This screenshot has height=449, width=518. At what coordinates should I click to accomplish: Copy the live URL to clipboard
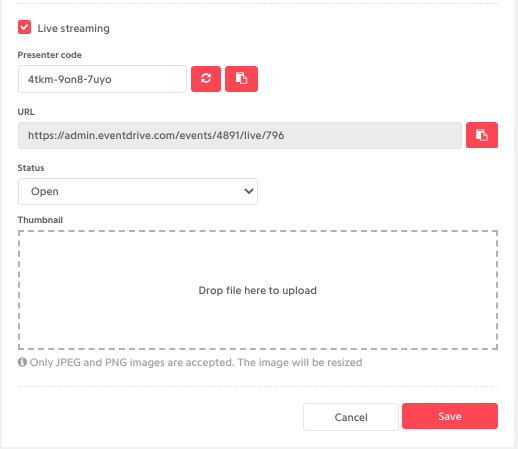pos(482,135)
